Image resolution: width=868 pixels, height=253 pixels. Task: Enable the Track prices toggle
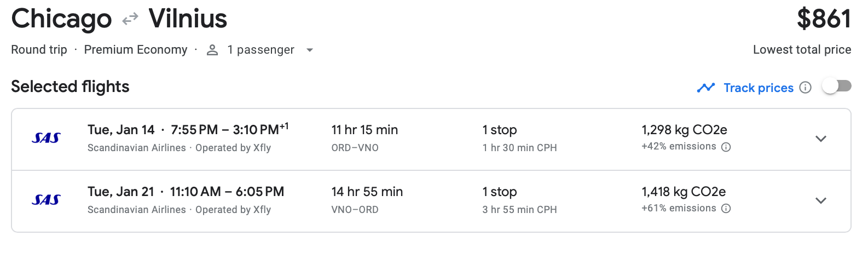point(837,87)
